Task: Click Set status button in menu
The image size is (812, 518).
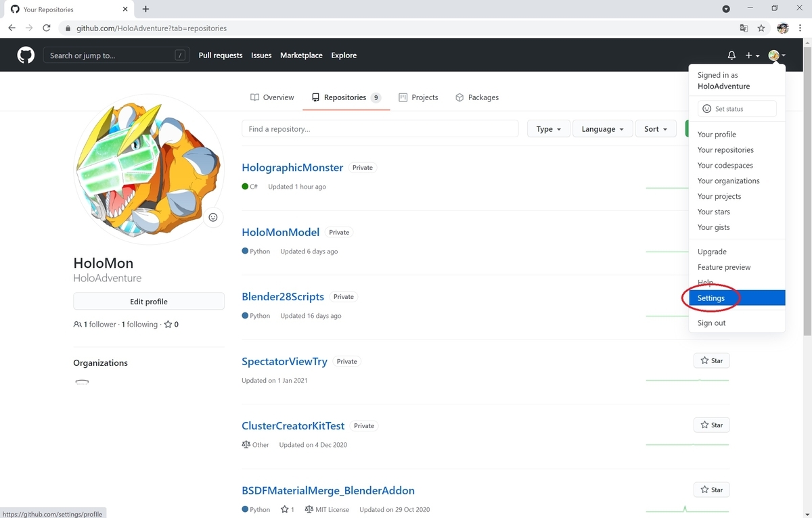Action: point(737,109)
